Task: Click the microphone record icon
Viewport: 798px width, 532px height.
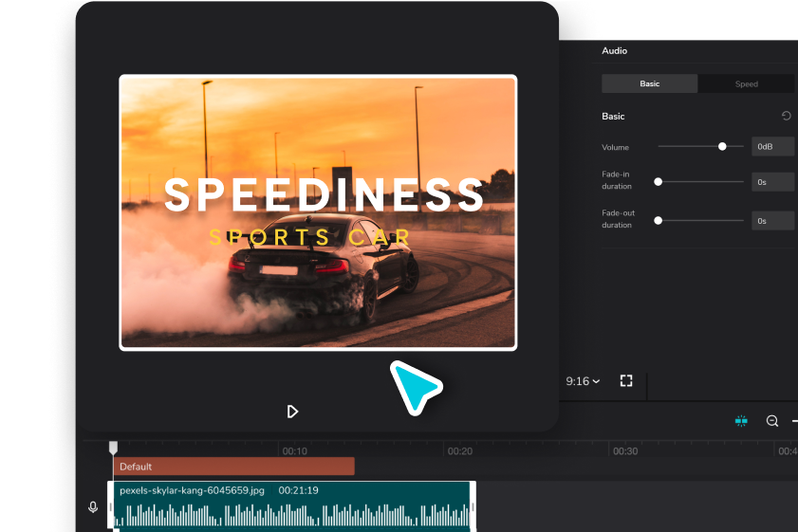Action: [93, 507]
